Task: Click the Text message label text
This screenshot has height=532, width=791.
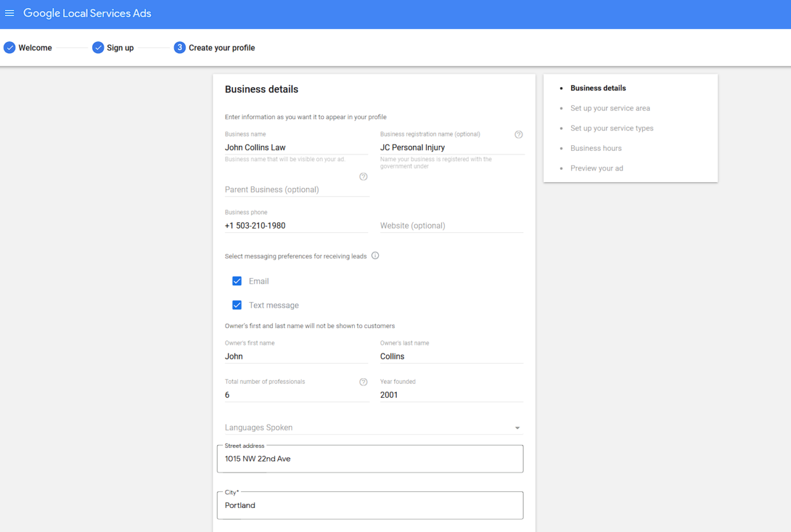Action: (274, 305)
